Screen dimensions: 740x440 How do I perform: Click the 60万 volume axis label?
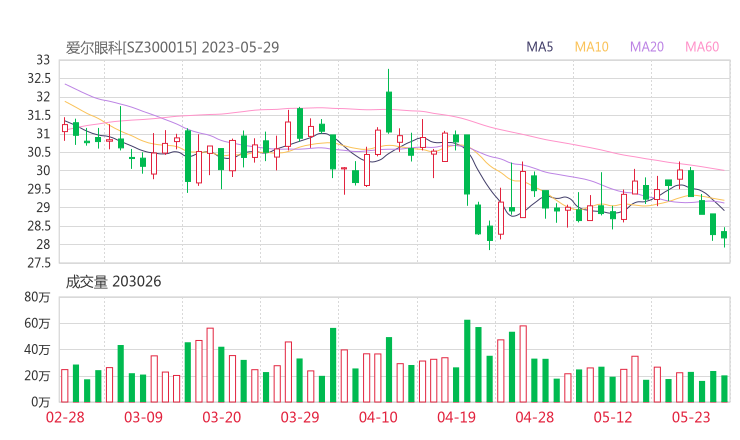pos(37,324)
